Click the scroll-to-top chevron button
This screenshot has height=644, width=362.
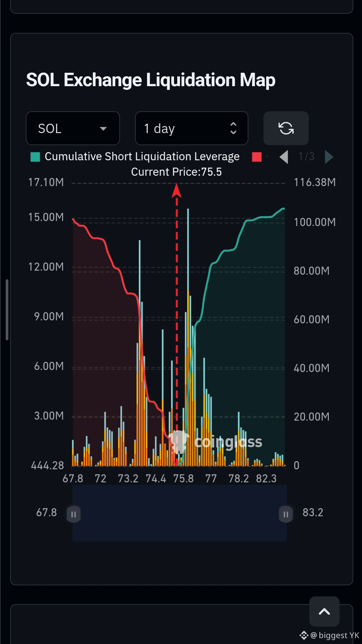[324, 611]
